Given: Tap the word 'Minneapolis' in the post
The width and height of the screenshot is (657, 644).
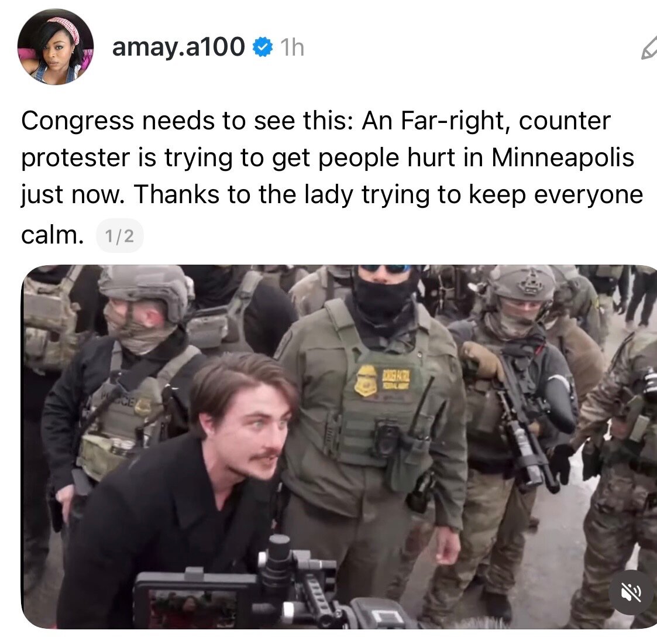Looking at the screenshot, I should (562, 157).
